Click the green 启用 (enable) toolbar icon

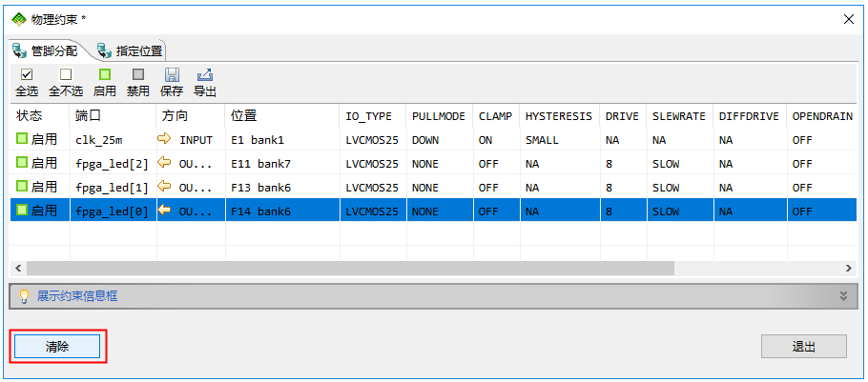(105, 74)
